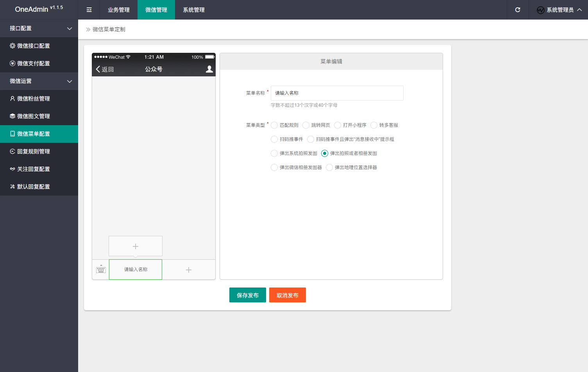588x372 pixels.
Task: Expand the 系统管理员 user dropdown arrow
Action: (x=579, y=10)
